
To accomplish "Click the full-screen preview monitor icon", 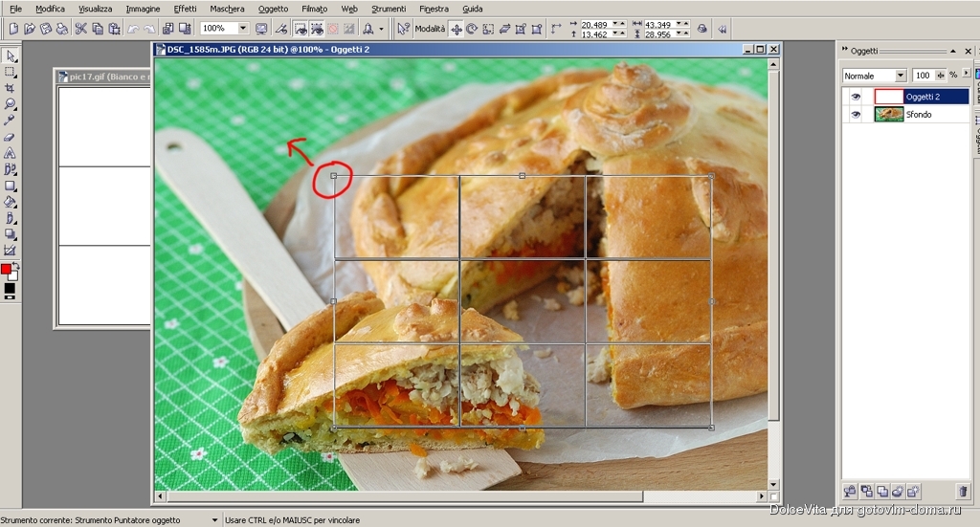I will (x=261, y=29).
